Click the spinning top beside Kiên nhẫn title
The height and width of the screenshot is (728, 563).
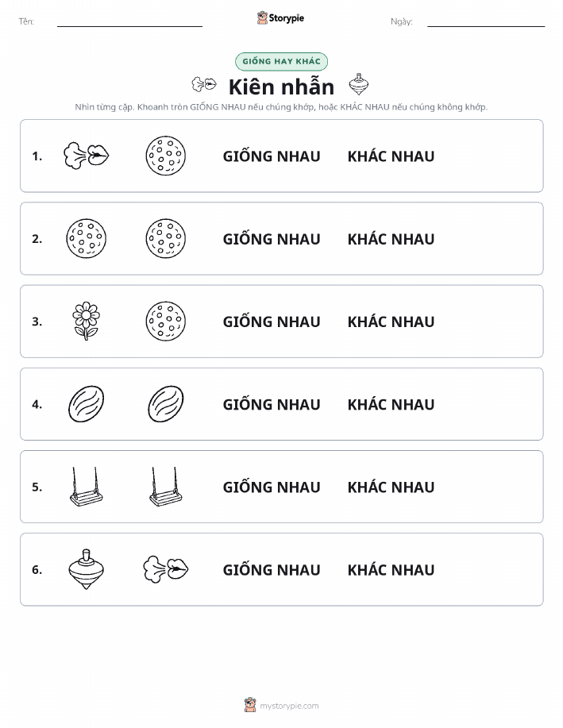(359, 84)
